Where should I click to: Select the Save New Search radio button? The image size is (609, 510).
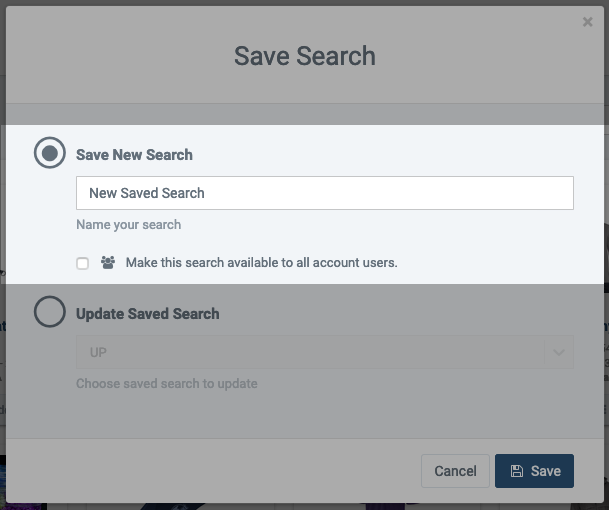tap(49, 153)
